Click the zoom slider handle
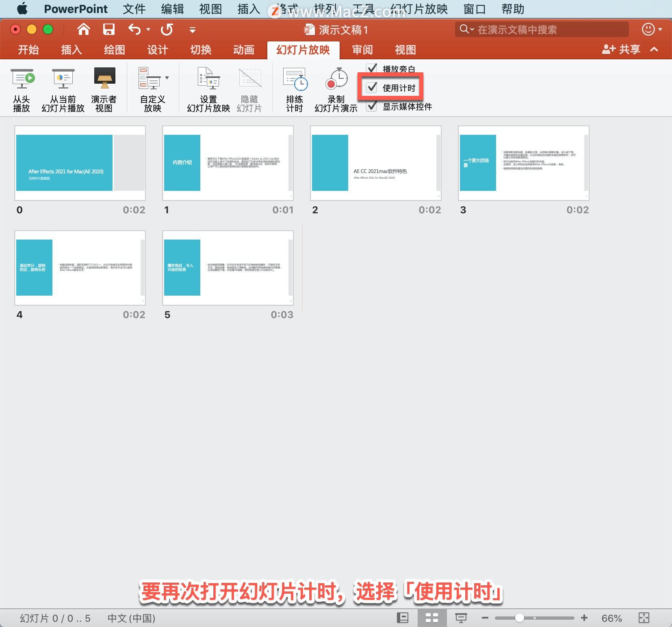Viewport: 672px width, 627px height. (x=519, y=618)
